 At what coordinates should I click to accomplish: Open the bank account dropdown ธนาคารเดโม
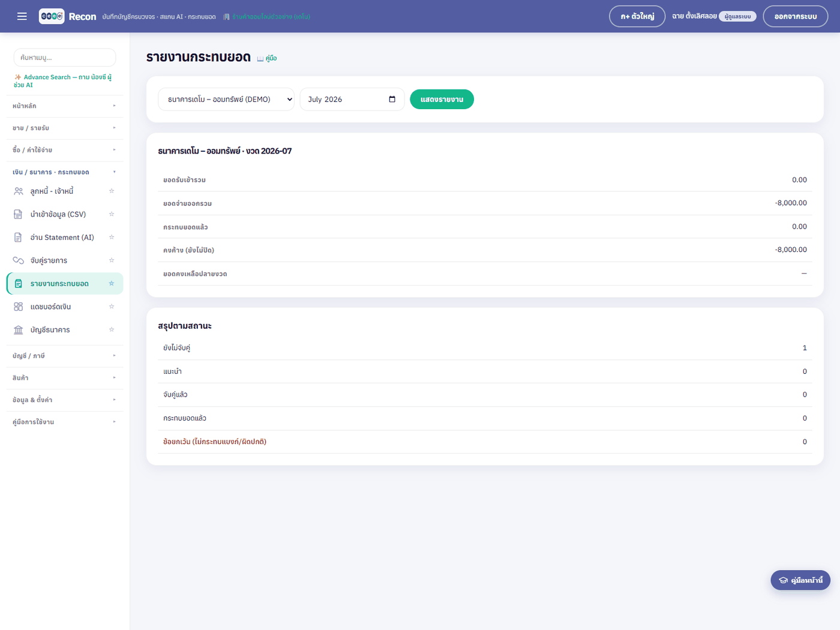pyautogui.click(x=226, y=99)
